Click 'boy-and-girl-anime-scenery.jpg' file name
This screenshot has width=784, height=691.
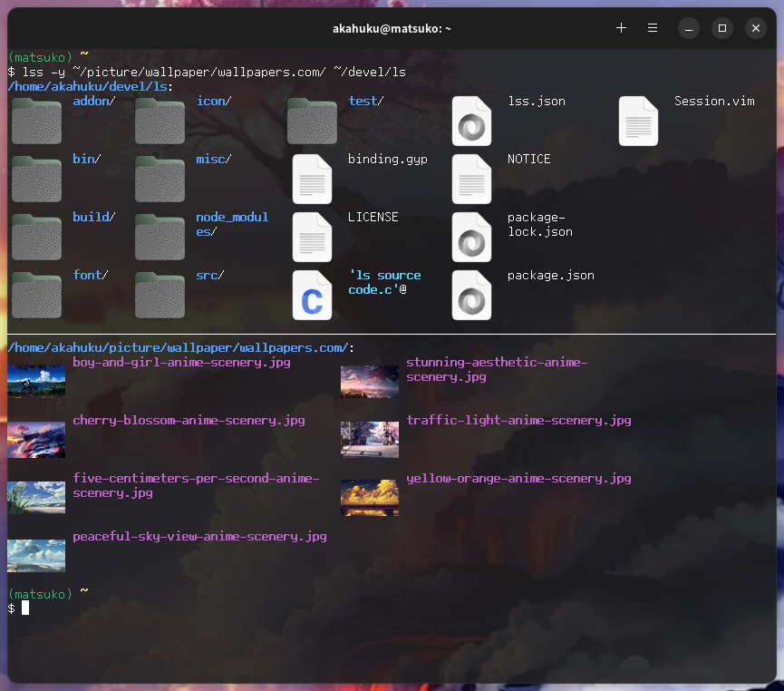181,362
